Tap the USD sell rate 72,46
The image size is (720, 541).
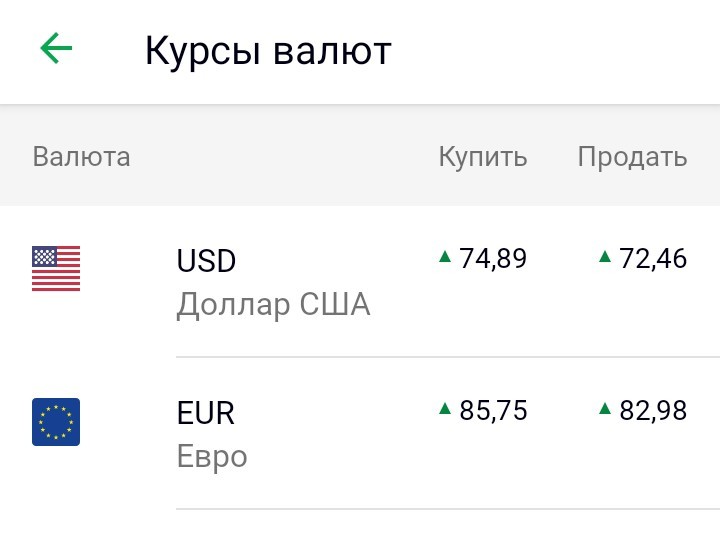(653, 258)
